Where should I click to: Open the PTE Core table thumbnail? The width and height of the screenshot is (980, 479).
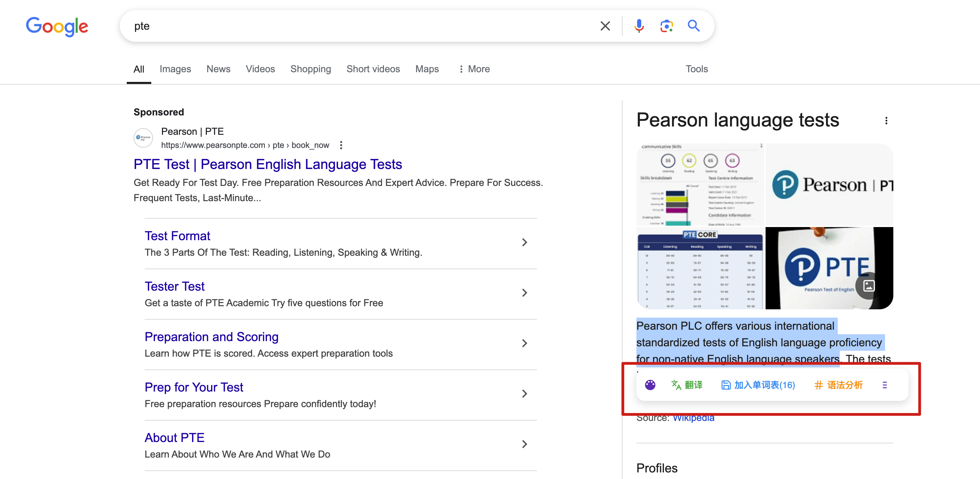pos(700,268)
